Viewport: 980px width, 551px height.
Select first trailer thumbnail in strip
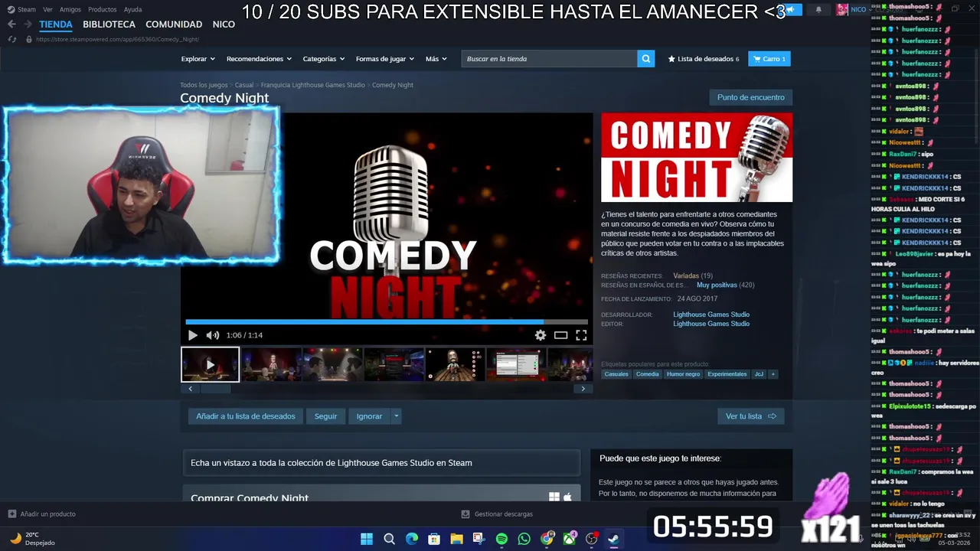[x=210, y=365]
